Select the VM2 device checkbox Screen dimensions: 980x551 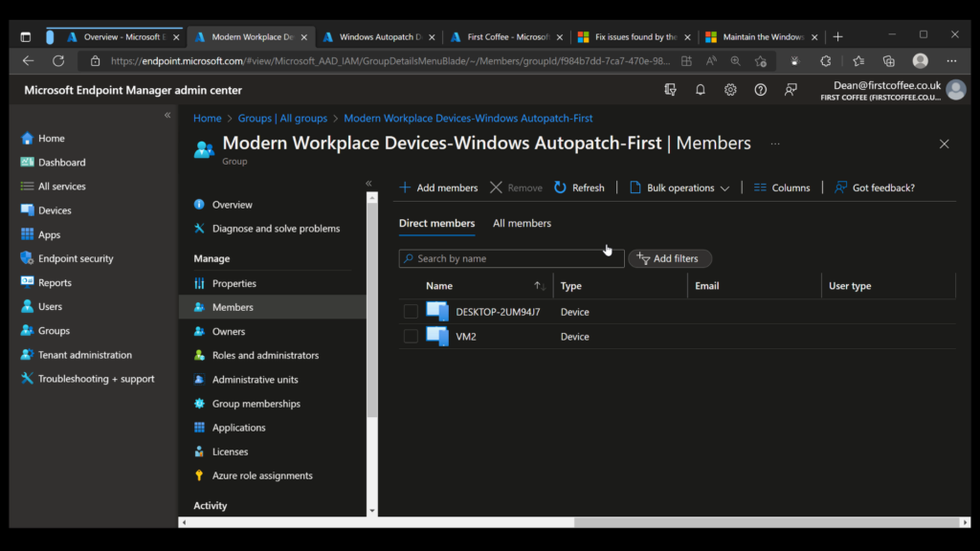pyautogui.click(x=411, y=336)
